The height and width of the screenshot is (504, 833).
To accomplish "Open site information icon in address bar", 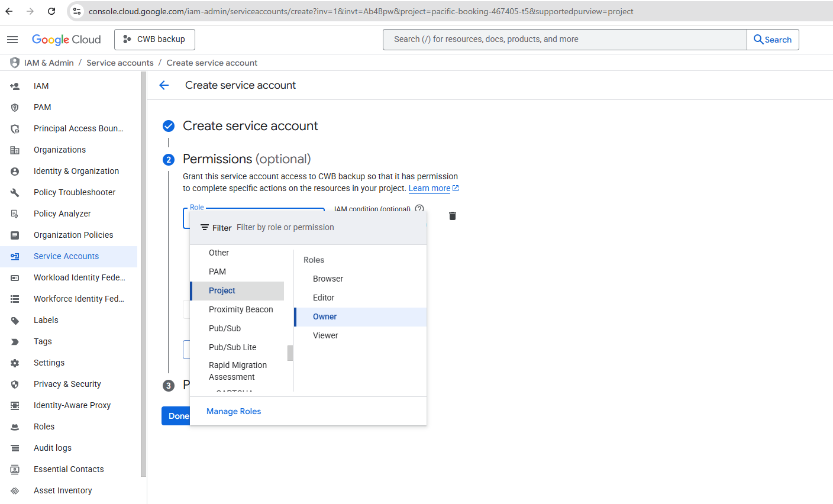I will point(77,11).
